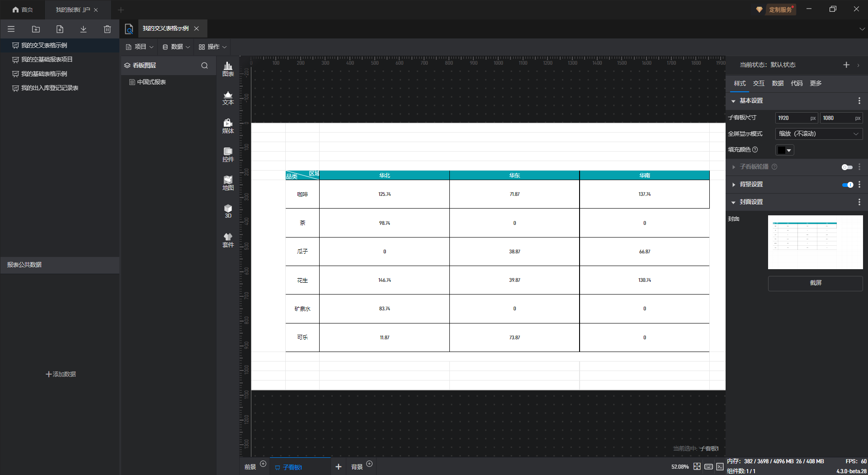This screenshot has width=868, height=475.
Task: Open the 文本 text component panel
Action: 228,98
